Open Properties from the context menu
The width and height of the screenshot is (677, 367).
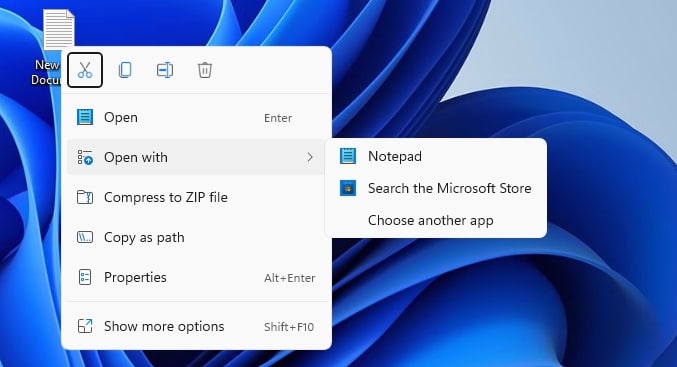(x=196, y=277)
